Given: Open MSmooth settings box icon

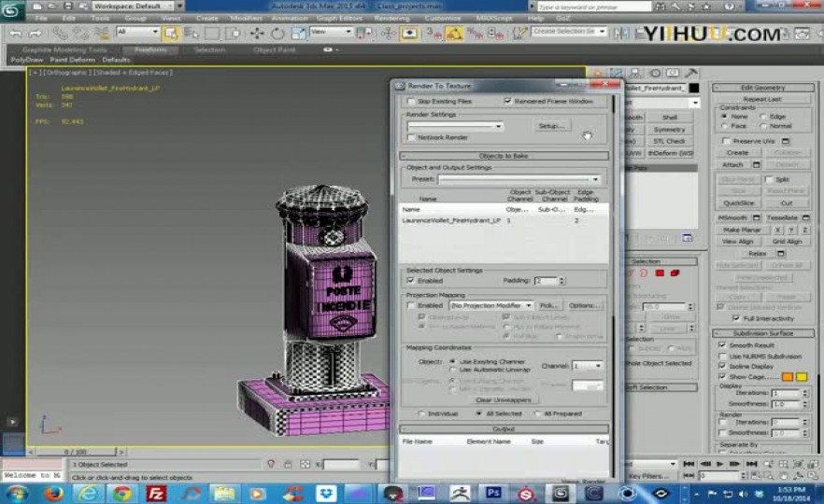Looking at the screenshot, I should tap(756, 217).
